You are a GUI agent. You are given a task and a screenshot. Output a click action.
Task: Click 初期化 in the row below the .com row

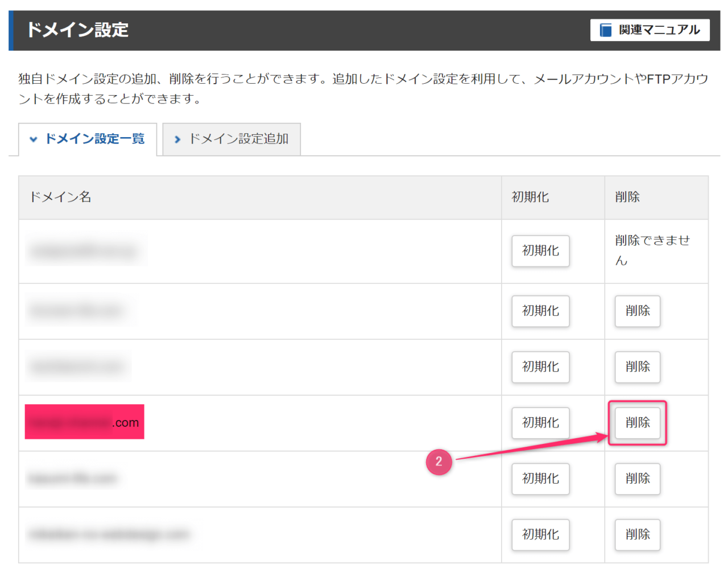pos(540,479)
